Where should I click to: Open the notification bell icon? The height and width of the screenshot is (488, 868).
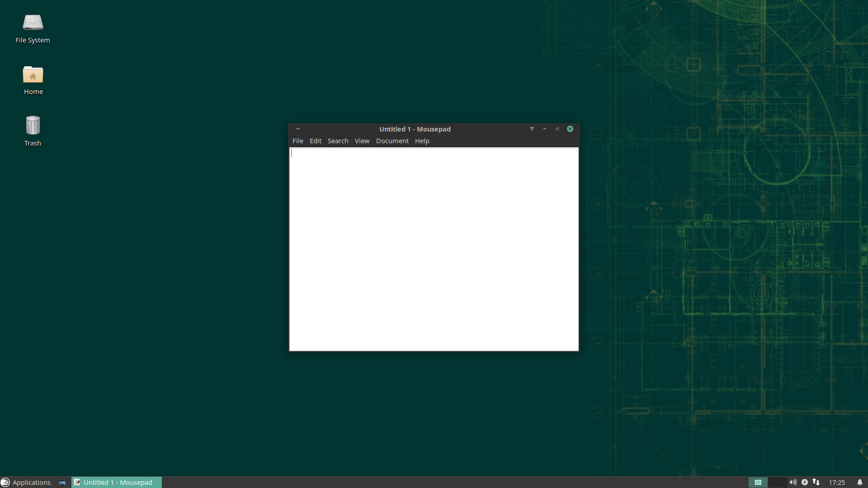coord(860,482)
